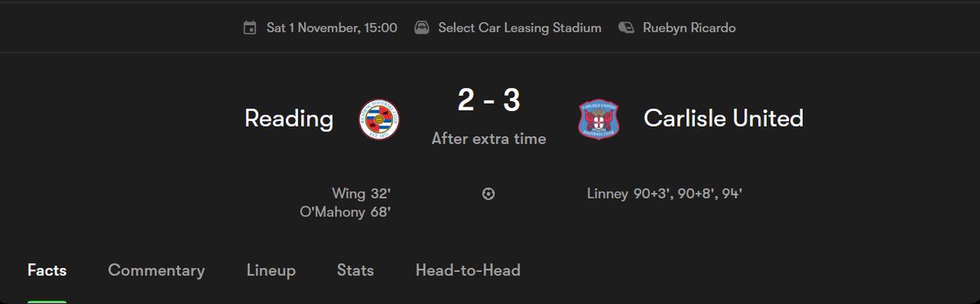980x304 pixels.
Task: Open the Reading team name link
Action: point(289,119)
